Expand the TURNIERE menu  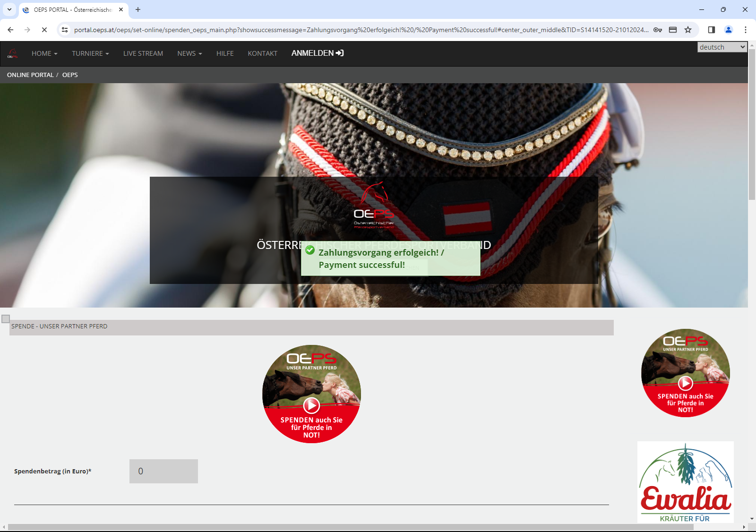pyautogui.click(x=90, y=53)
